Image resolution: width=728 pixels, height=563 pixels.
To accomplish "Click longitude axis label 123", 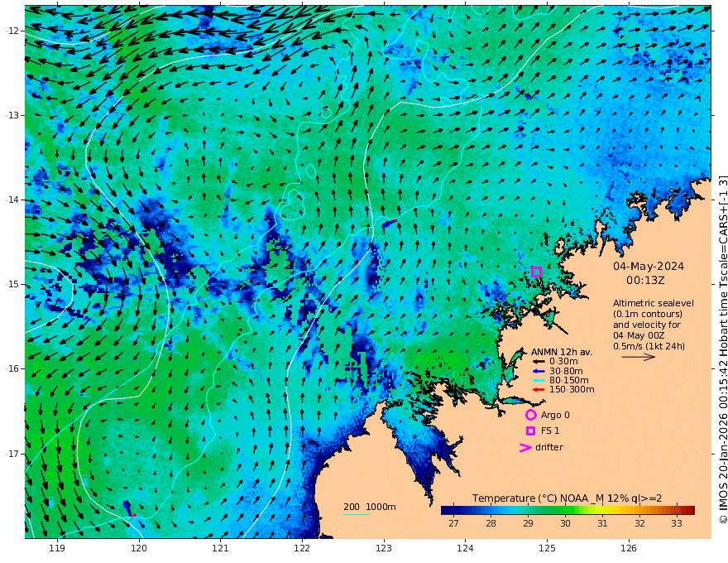I will [384, 548].
